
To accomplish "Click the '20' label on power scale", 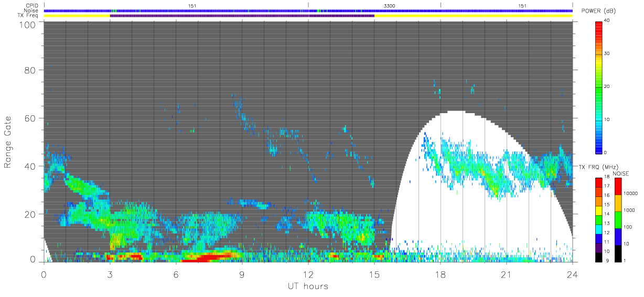I will 607,86.
